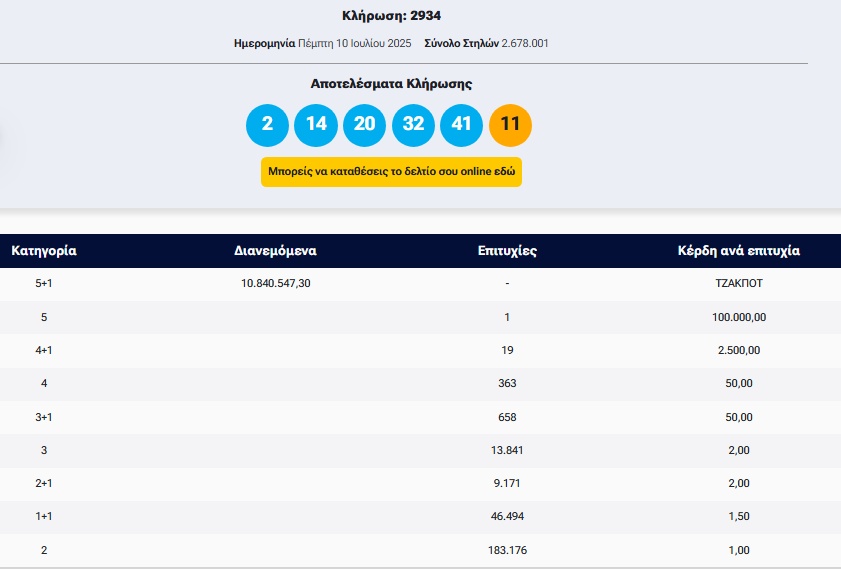
Task: Select the Διανεμόμενα column header
Action: coord(275,251)
